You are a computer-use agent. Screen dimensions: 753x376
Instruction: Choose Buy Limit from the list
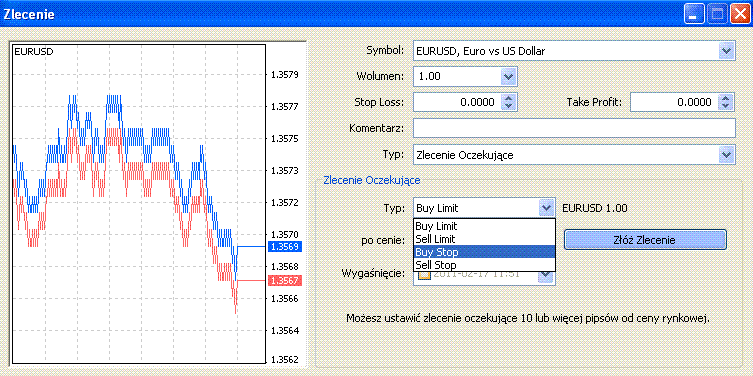(x=484, y=226)
